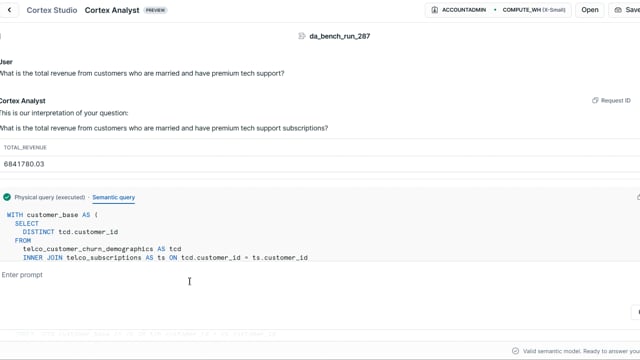
Task: Navigate to Cortex Studio breadcrumb
Action: point(51,10)
